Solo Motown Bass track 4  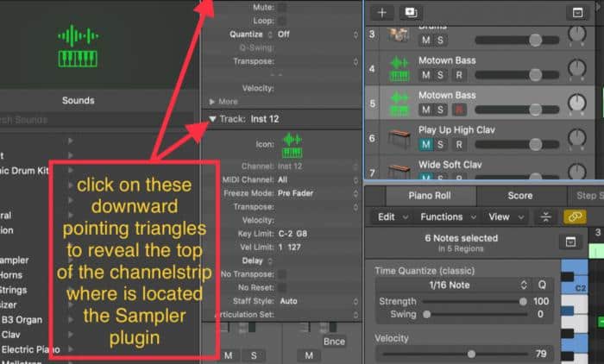click(x=440, y=75)
